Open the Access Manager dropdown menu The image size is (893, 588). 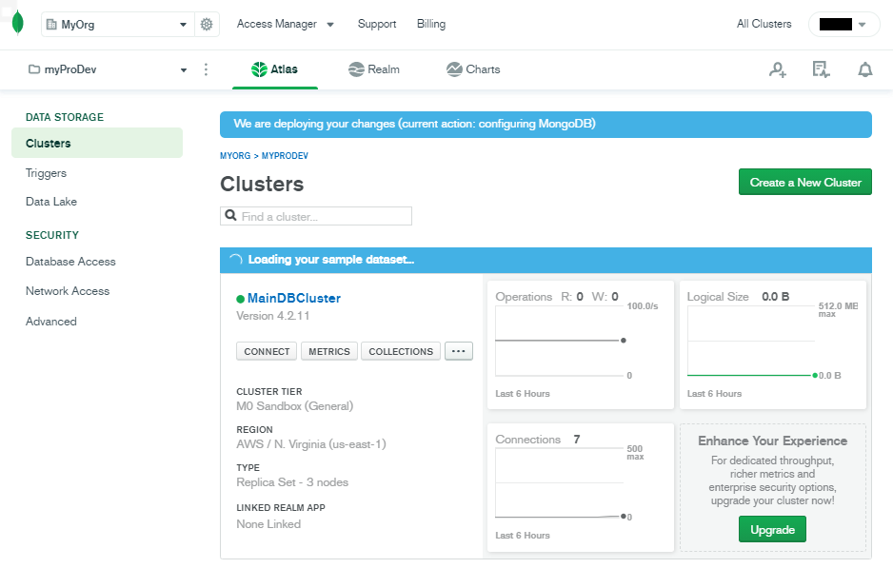pyautogui.click(x=285, y=24)
